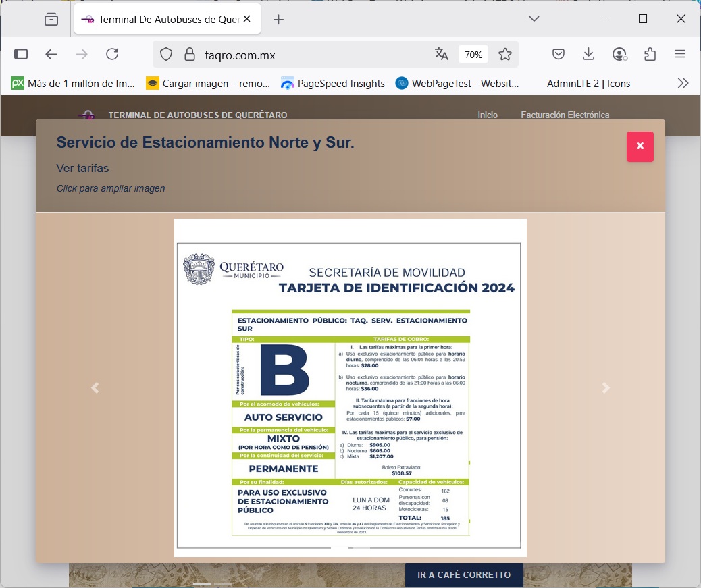Open the Extensions puzzle icon
The height and width of the screenshot is (588, 701).
[650, 54]
